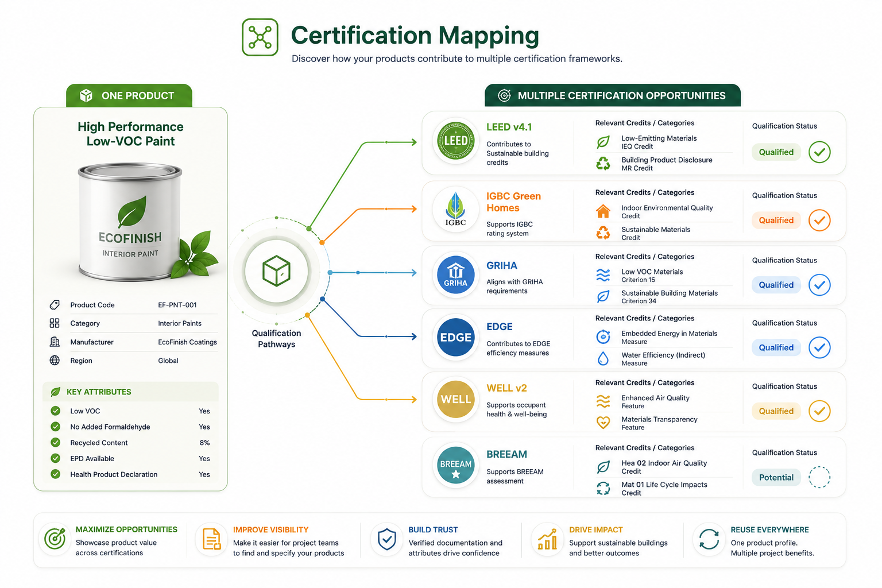Click the LEED green qualified checkmark circle
Image resolution: width=882 pixels, height=588 pixels.
pyautogui.click(x=819, y=152)
